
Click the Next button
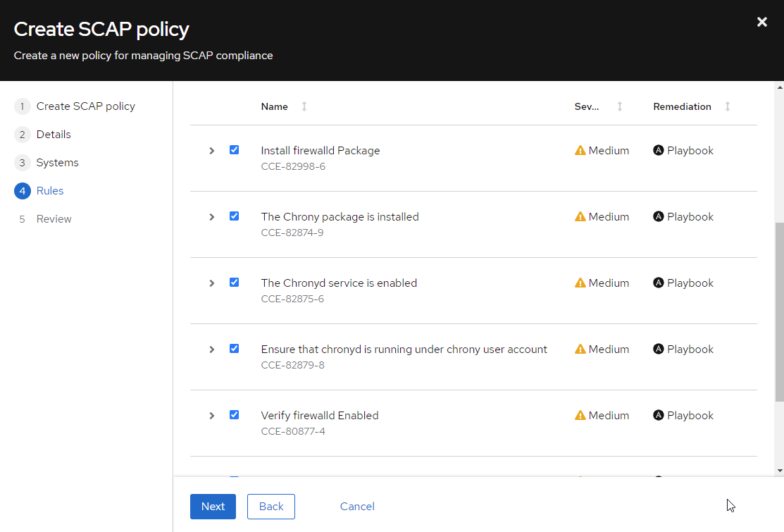point(213,507)
